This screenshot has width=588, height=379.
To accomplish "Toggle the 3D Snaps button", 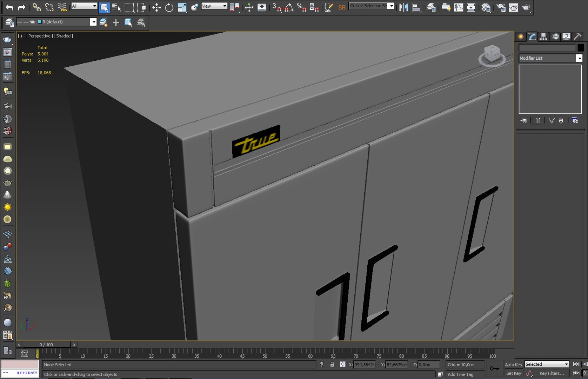I will click(x=276, y=7).
